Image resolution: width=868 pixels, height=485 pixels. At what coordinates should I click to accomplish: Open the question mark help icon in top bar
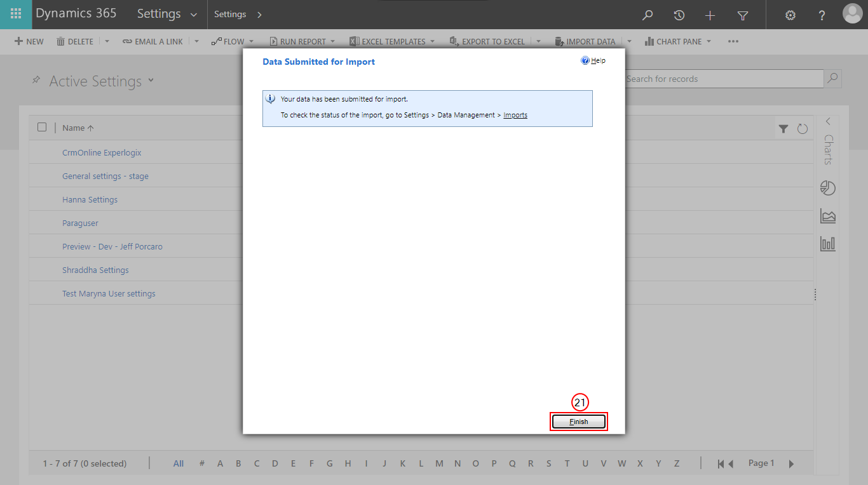[x=822, y=15]
